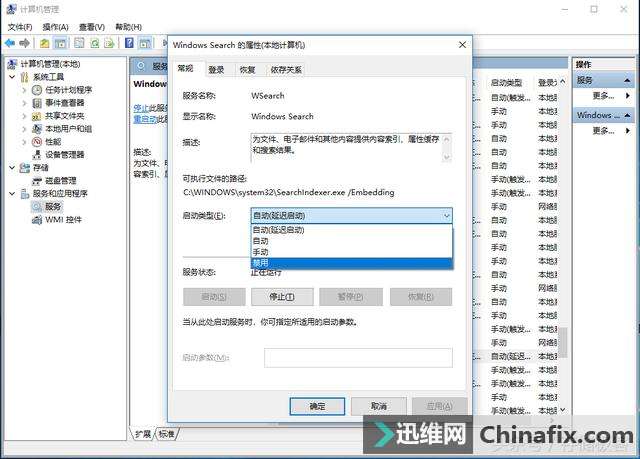Click the 启动参数 input field

pyautogui.click(x=358, y=357)
